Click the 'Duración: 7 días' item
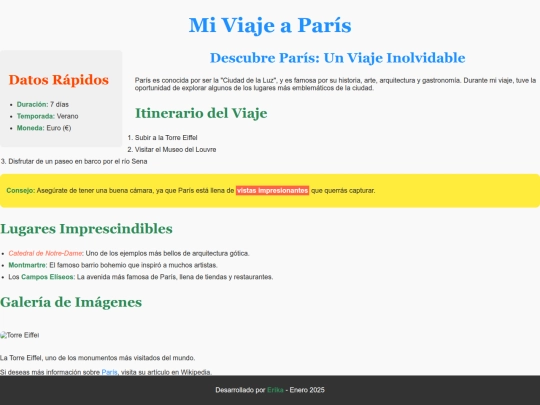The width and height of the screenshot is (540, 405). [x=43, y=104]
